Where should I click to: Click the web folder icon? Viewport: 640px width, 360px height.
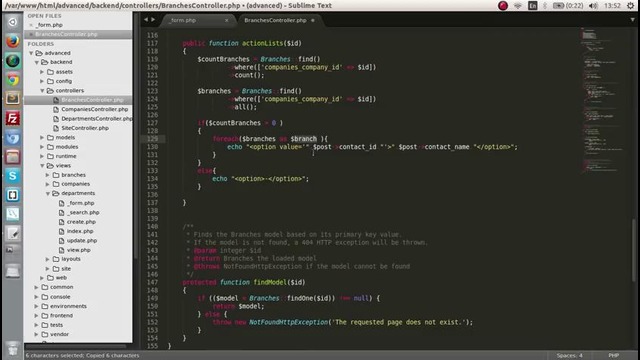[50, 278]
